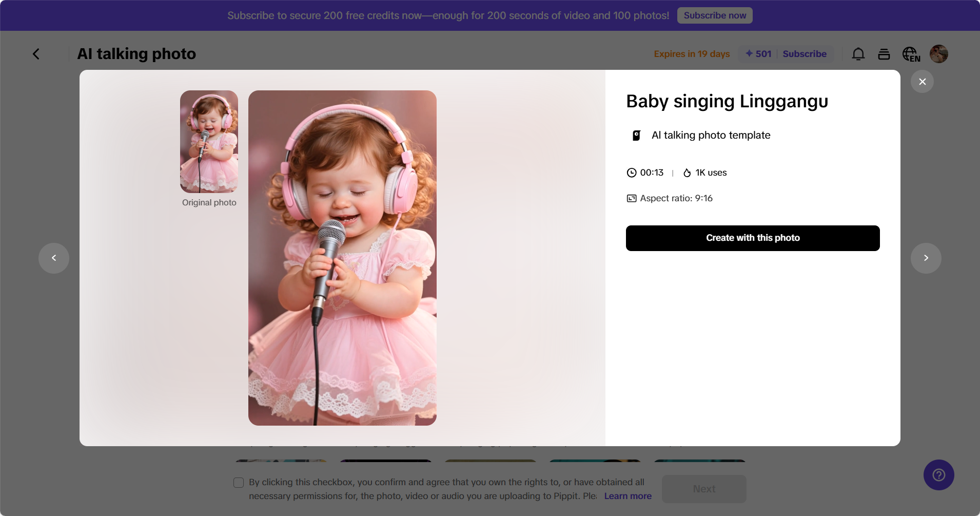980x516 pixels.
Task: Check the rights confirmation checkbox
Action: point(239,483)
